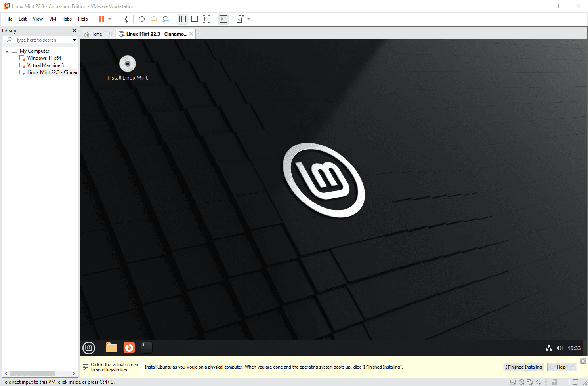This screenshot has height=386, width=588.
Task: Open the Files folder in Mint panel
Action: coord(112,348)
